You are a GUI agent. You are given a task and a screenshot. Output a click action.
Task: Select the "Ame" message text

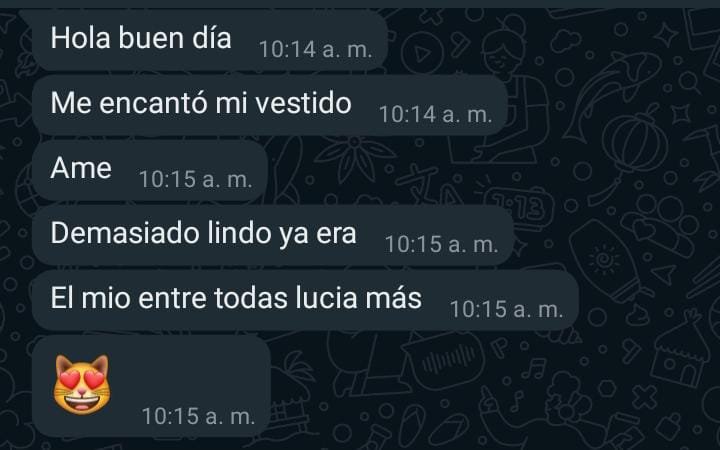tap(81, 168)
